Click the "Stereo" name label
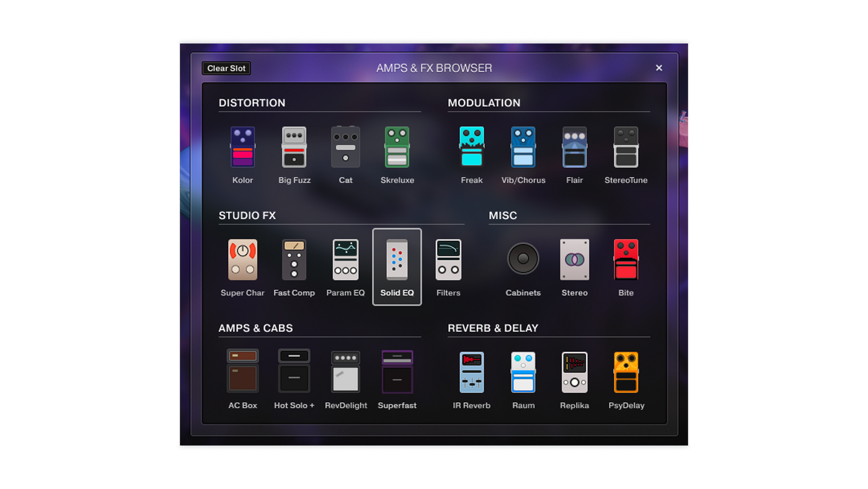The width and height of the screenshot is (868, 489). click(575, 293)
